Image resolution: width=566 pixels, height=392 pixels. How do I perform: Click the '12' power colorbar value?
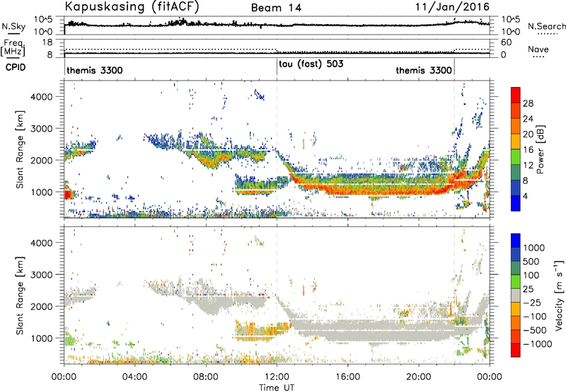[528, 166]
